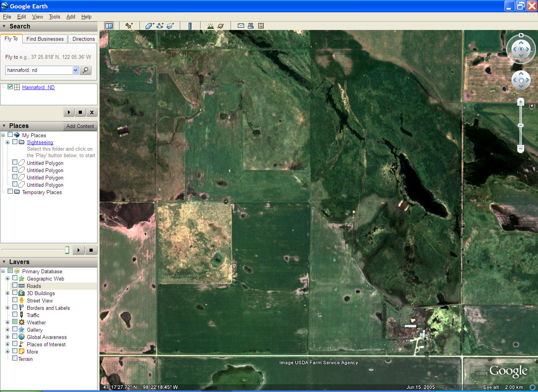Click the Global Awareness globe layer icon

coord(22,337)
